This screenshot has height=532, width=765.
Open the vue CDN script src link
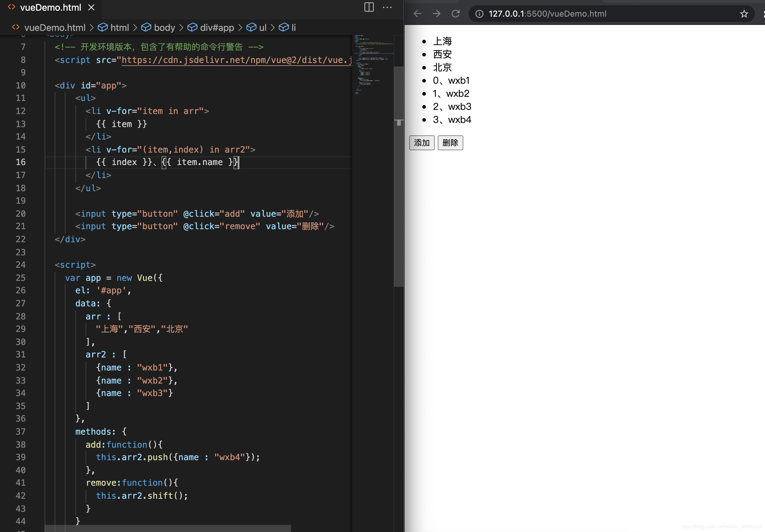[x=237, y=60]
